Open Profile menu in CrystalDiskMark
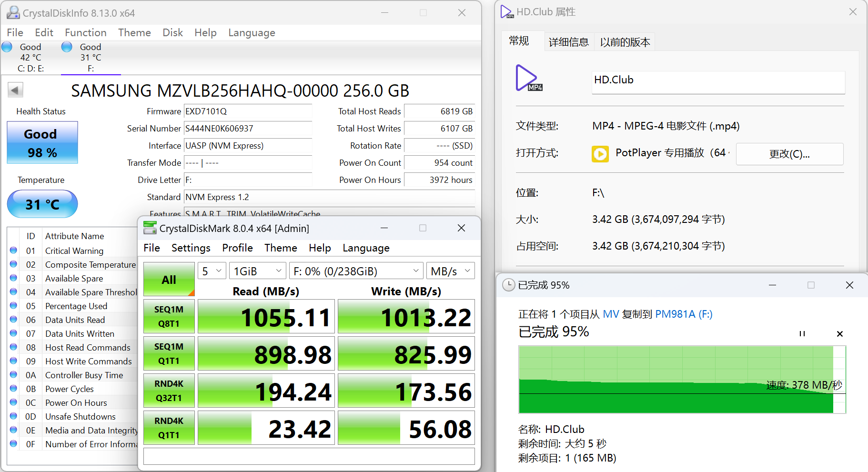The height and width of the screenshot is (472, 868). click(x=237, y=248)
